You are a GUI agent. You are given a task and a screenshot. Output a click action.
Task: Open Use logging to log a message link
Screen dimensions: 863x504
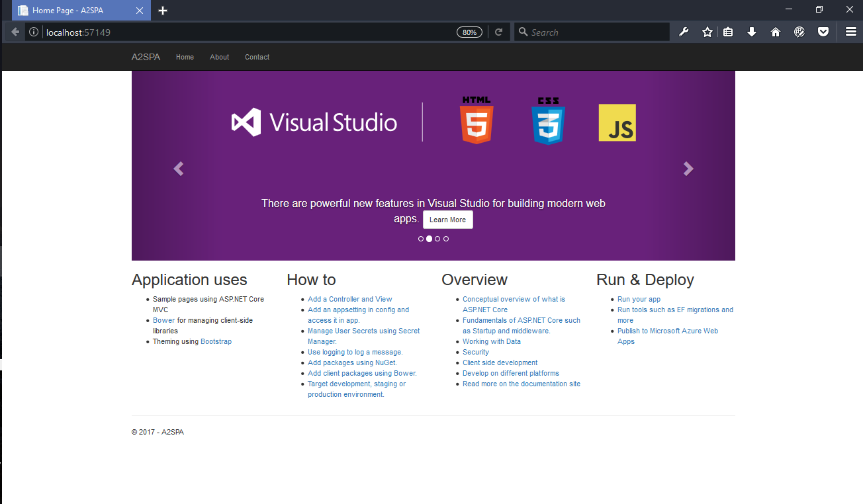(355, 352)
